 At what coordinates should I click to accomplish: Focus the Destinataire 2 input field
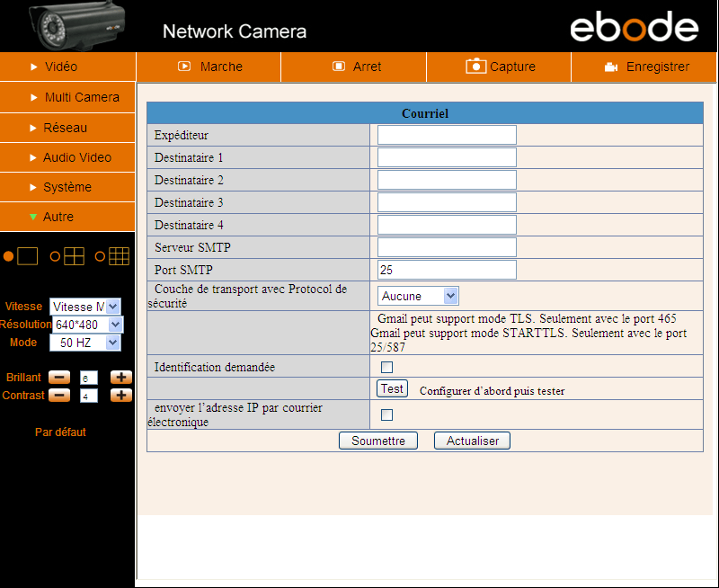tap(447, 180)
